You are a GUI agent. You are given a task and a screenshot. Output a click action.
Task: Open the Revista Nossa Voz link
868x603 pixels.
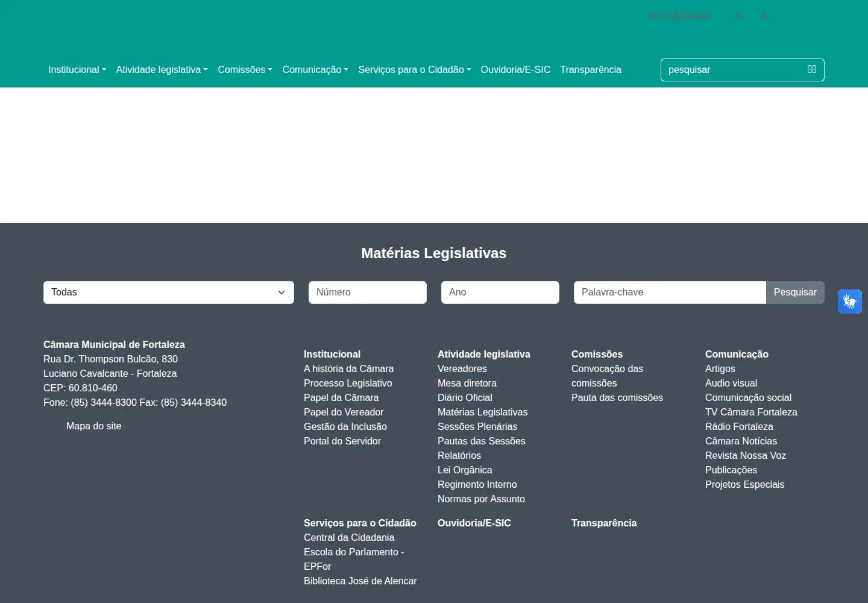(x=746, y=455)
